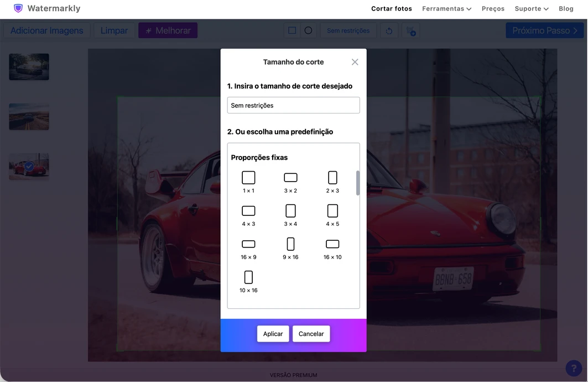Screen dimensions: 588x382
Task: Pick the 4 × 5 ratio preset
Action: 332,215
